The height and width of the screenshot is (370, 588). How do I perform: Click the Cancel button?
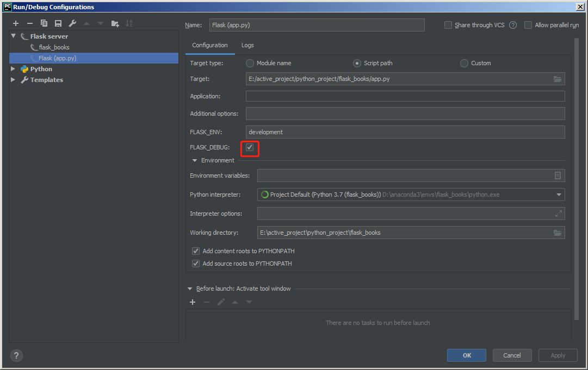(x=512, y=355)
